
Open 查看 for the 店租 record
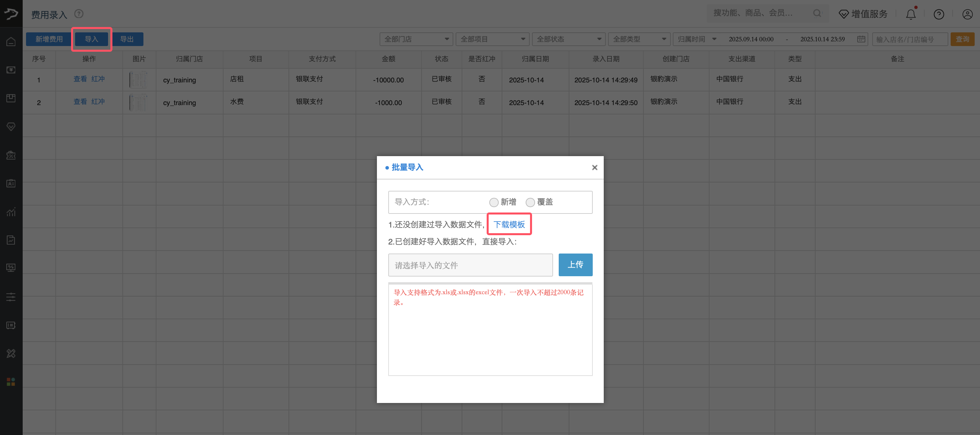pyautogui.click(x=80, y=79)
